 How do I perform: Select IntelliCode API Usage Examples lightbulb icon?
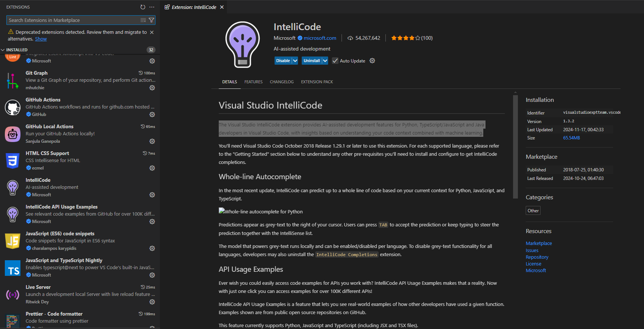click(x=13, y=215)
